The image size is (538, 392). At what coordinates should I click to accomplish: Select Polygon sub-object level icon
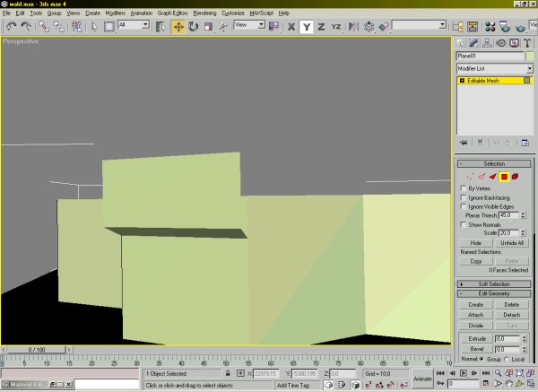pyautogui.click(x=505, y=177)
